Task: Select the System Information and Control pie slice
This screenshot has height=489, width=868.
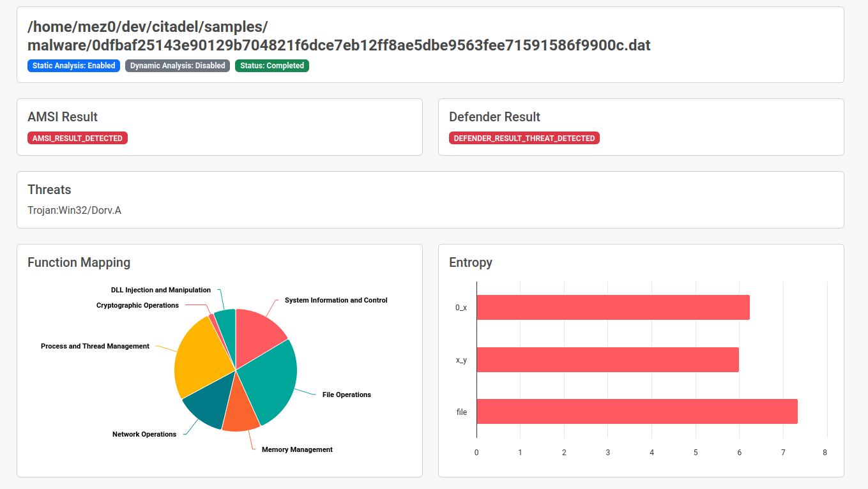Action: 259,335
